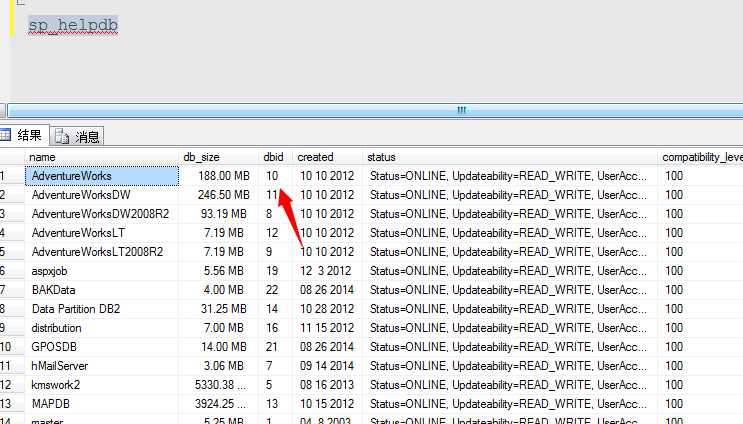Screen dimensions: 743x424
Task: Select the GPOSDB name cell
Action: point(102,347)
